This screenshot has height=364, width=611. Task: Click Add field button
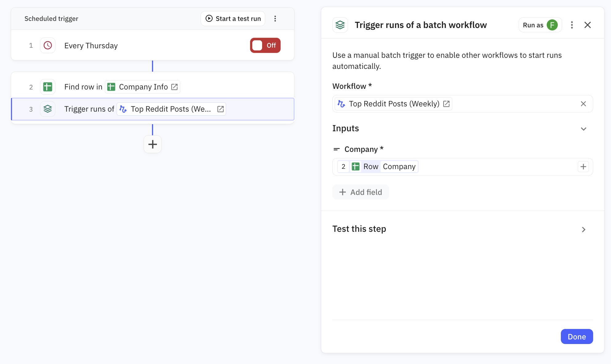(361, 192)
